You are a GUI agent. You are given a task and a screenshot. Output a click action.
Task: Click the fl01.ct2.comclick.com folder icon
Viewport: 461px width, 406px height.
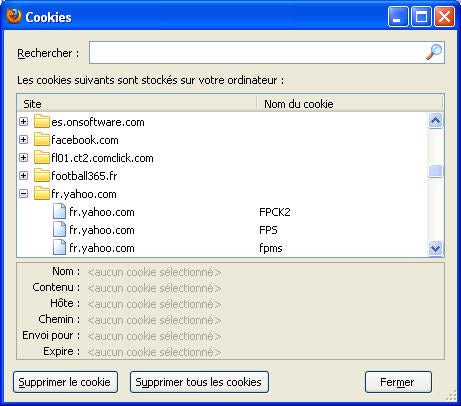[x=42, y=158]
